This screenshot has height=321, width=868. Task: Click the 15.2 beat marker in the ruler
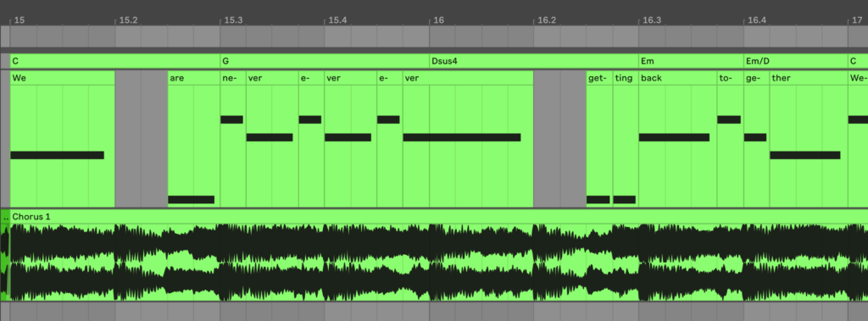tap(128, 20)
